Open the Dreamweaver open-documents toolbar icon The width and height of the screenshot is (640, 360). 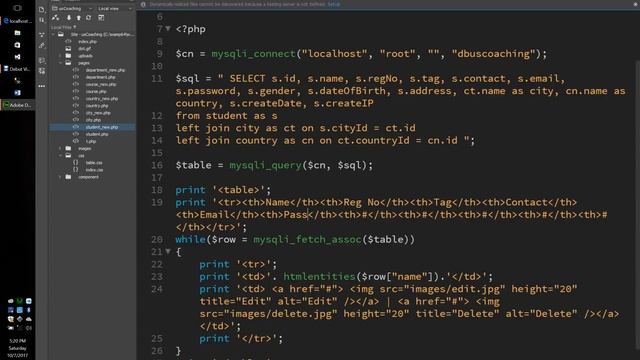click(42, 9)
